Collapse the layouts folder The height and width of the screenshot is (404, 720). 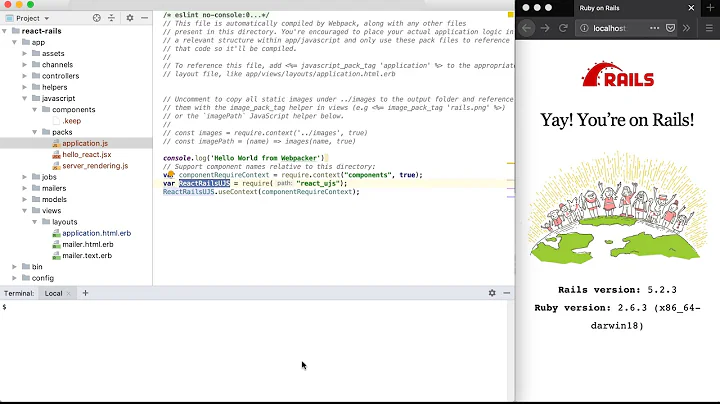point(35,222)
